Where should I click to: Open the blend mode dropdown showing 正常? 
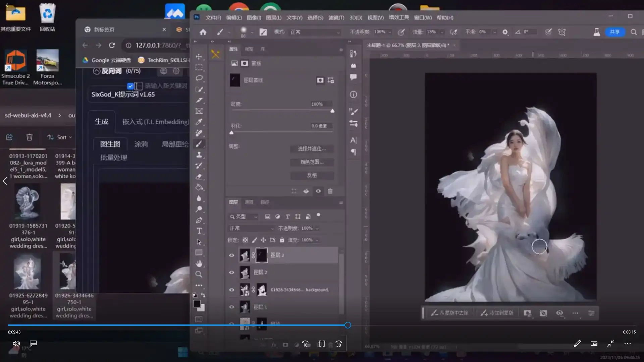[x=251, y=228]
